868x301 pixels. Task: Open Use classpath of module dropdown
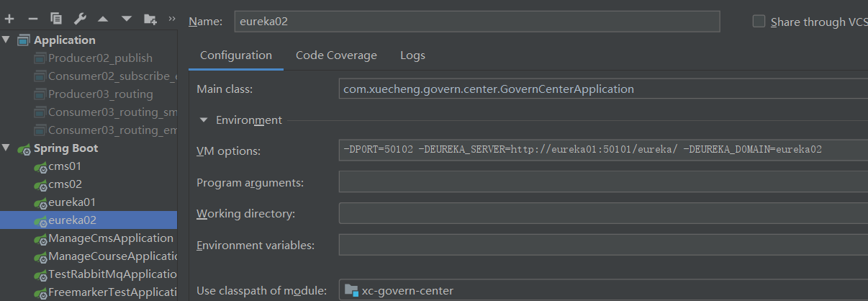[x=603, y=291]
